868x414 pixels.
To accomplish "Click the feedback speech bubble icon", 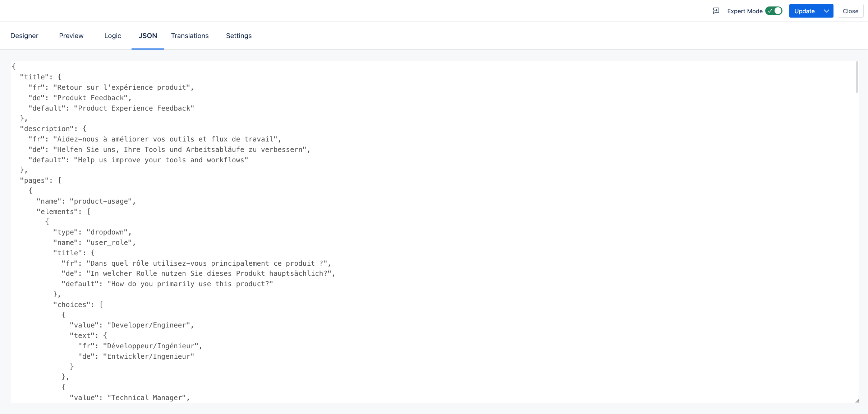I will [716, 11].
